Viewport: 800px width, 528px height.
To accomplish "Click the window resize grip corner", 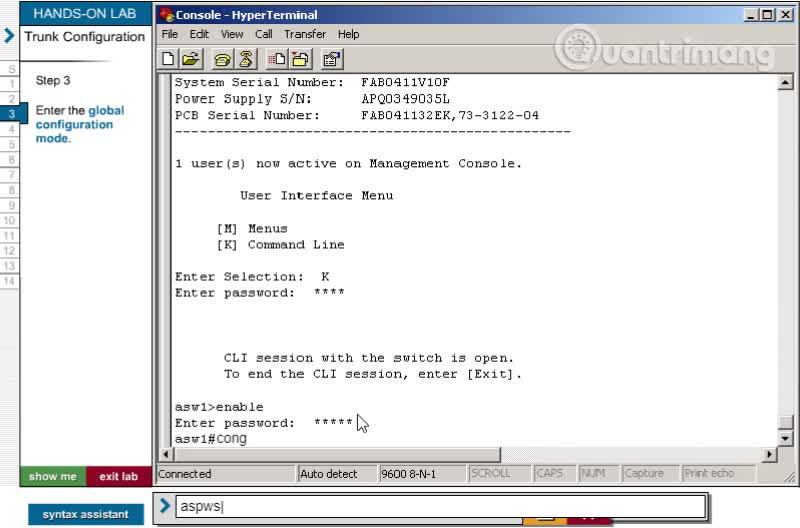I will point(788,477).
